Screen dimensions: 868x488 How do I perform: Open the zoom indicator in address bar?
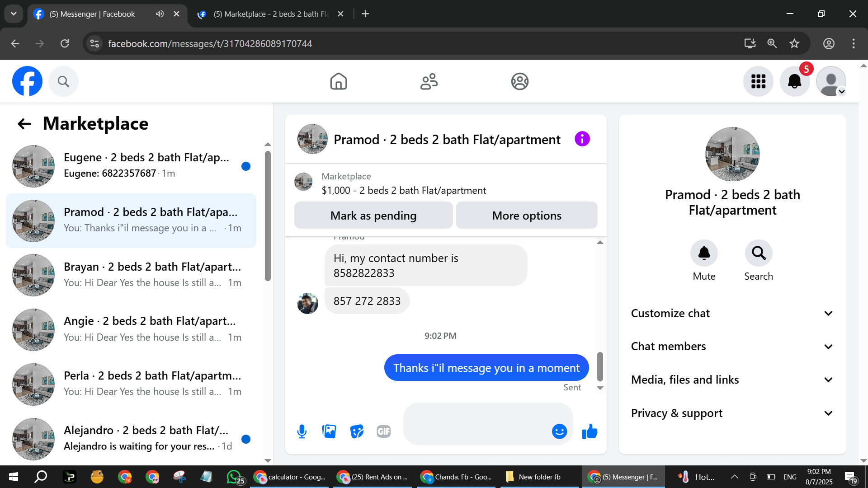pos(772,43)
